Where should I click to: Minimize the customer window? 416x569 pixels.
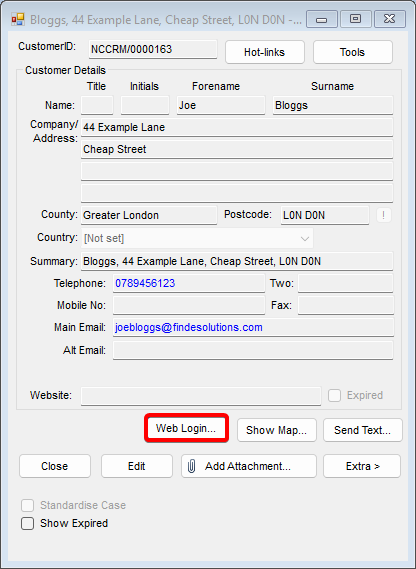coord(322,19)
